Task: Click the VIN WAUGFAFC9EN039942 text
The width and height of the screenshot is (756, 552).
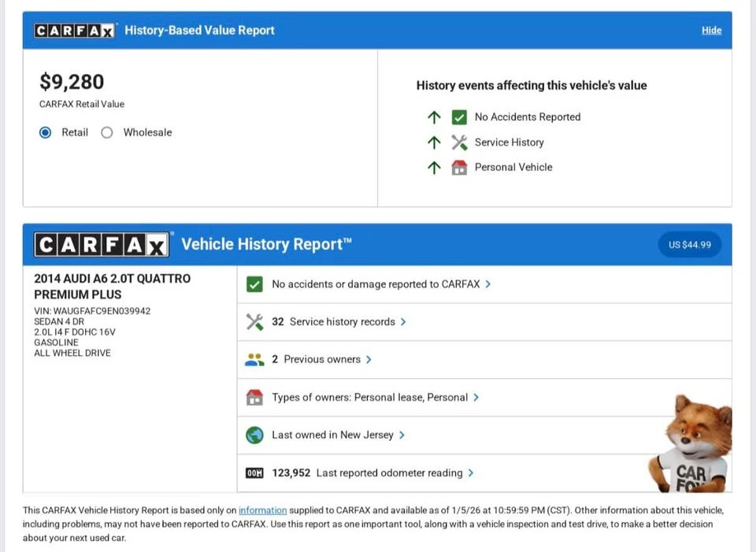Action: 92,311
